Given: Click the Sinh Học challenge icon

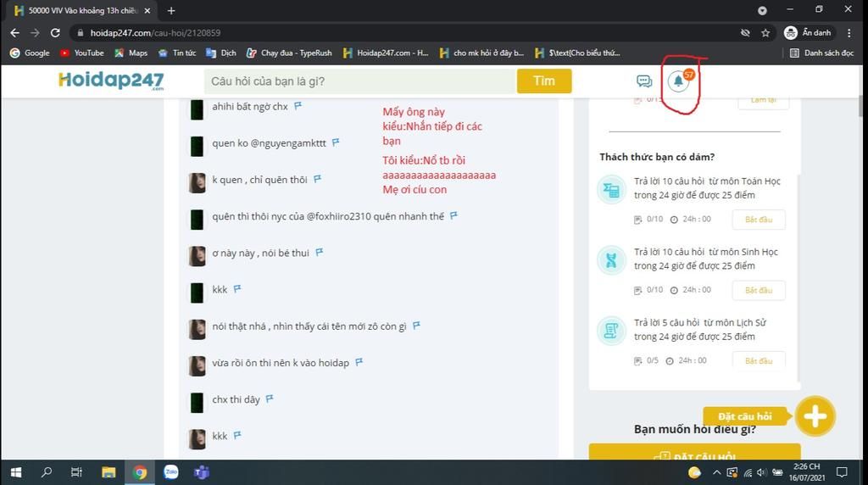Looking at the screenshot, I should click(612, 259).
